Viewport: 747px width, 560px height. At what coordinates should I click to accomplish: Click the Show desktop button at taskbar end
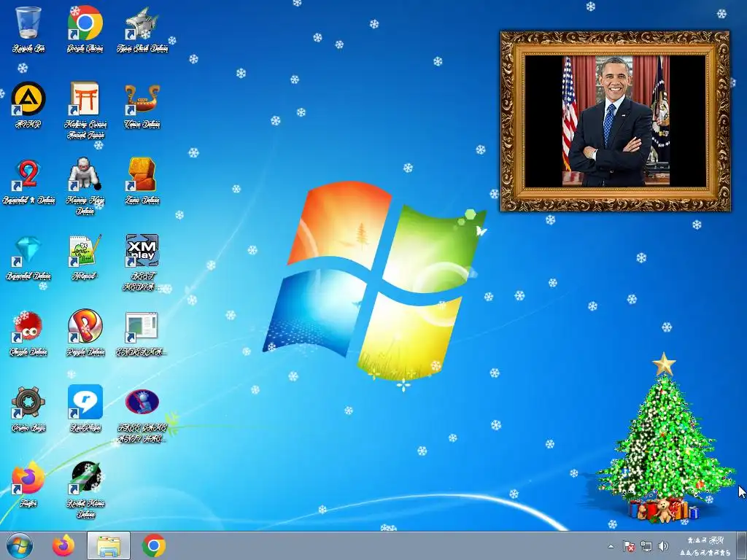(742, 545)
